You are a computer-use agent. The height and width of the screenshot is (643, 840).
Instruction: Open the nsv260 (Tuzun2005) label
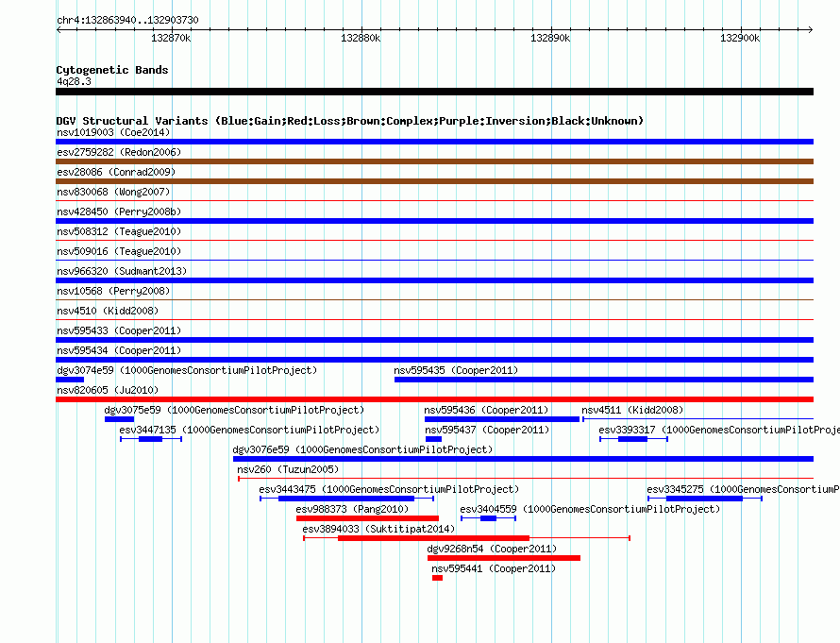pos(288,469)
